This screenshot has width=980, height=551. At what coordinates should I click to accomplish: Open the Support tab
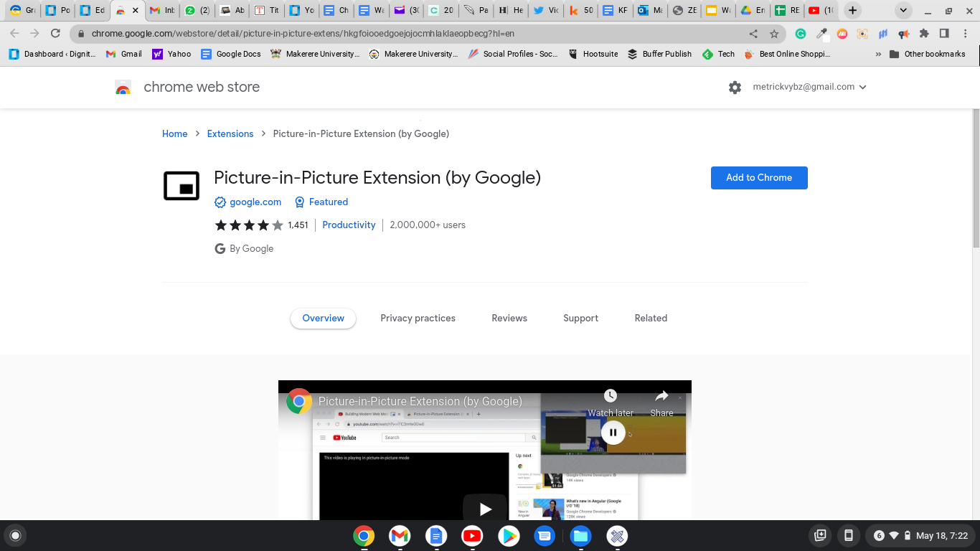(x=580, y=319)
